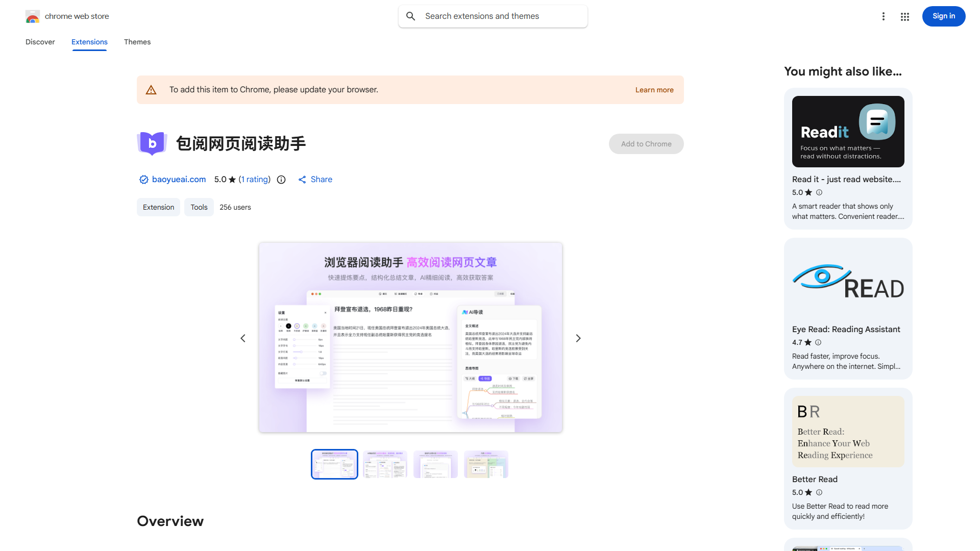Click the warning icon in the update banner

pos(151,89)
